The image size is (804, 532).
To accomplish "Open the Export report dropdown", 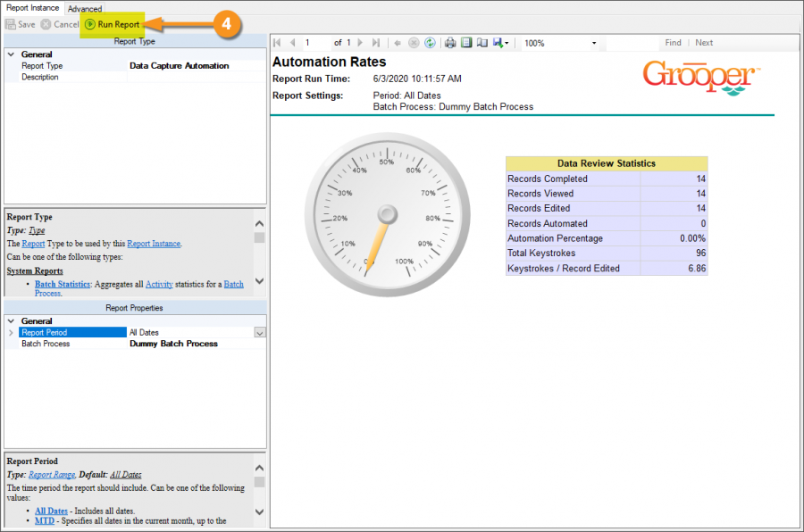I will (501, 43).
